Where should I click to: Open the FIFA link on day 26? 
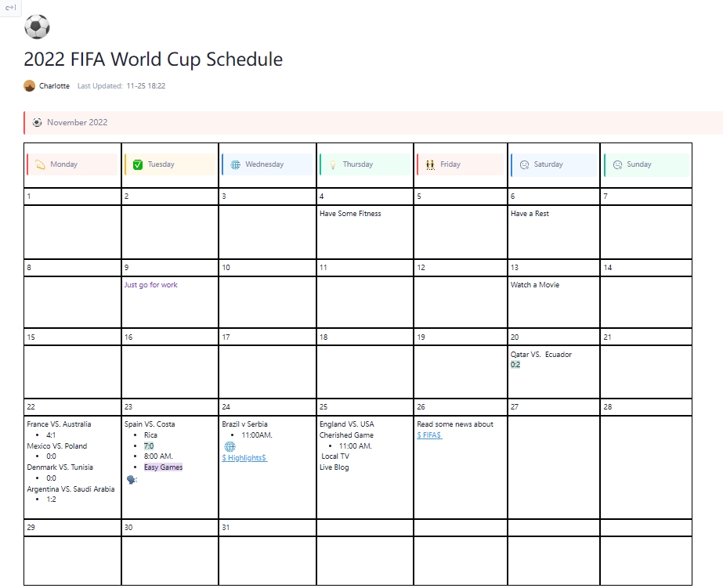[429, 435]
